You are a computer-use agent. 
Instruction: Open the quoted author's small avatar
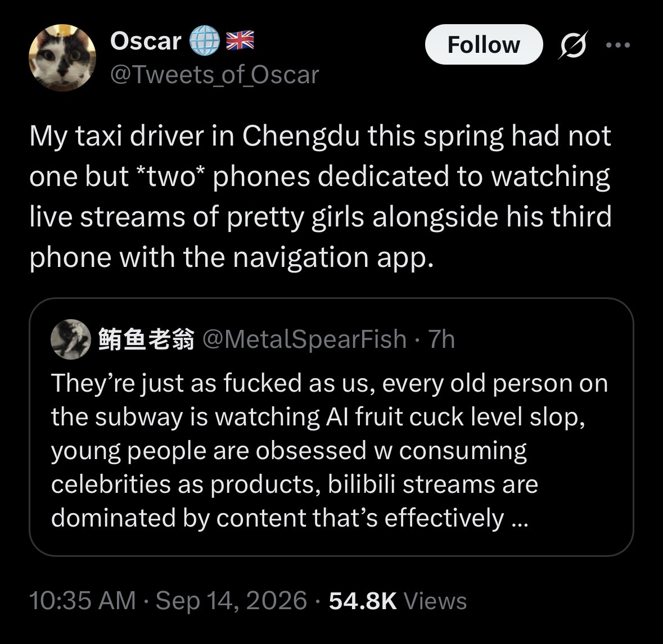(x=71, y=339)
